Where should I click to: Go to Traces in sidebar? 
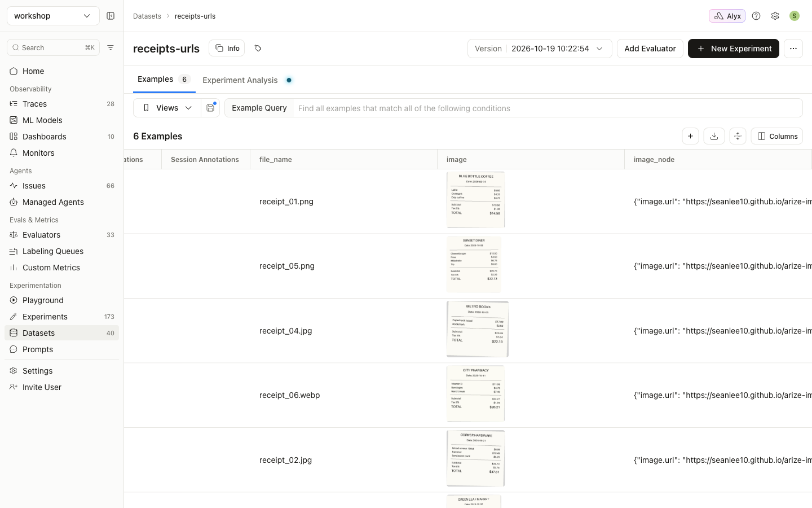click(62, 104)
